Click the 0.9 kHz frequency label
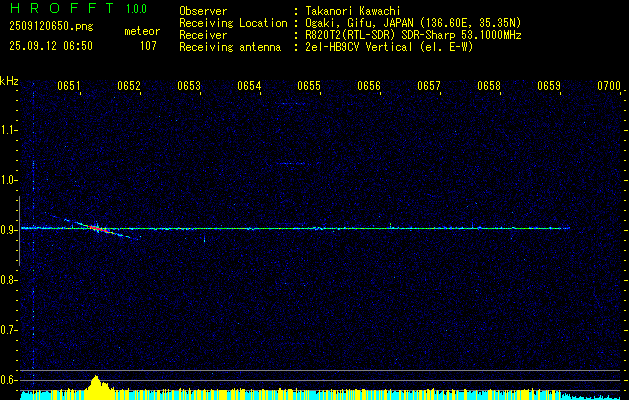Viewport: 629px width, 400px height. (8, 230)
